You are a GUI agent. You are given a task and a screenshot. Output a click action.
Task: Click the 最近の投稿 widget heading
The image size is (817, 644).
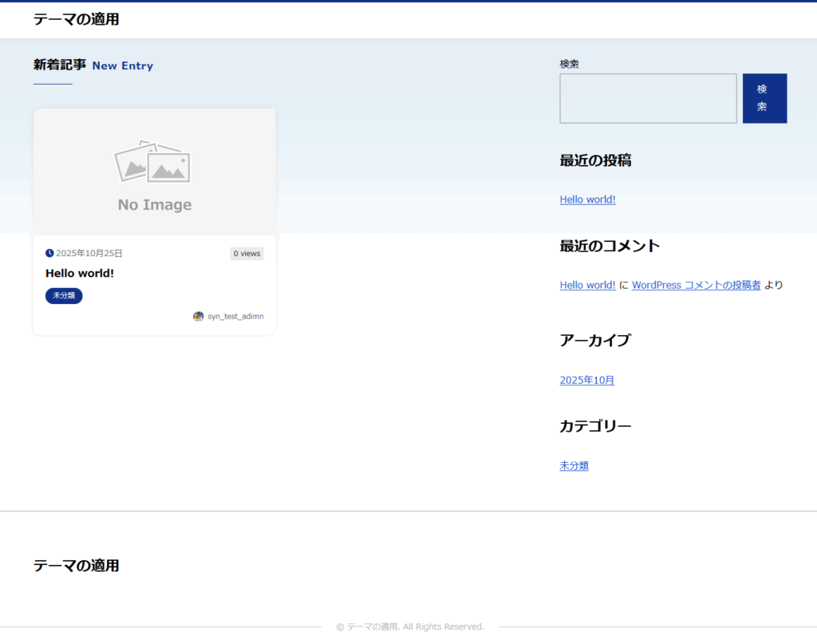[x=595, y=160]
